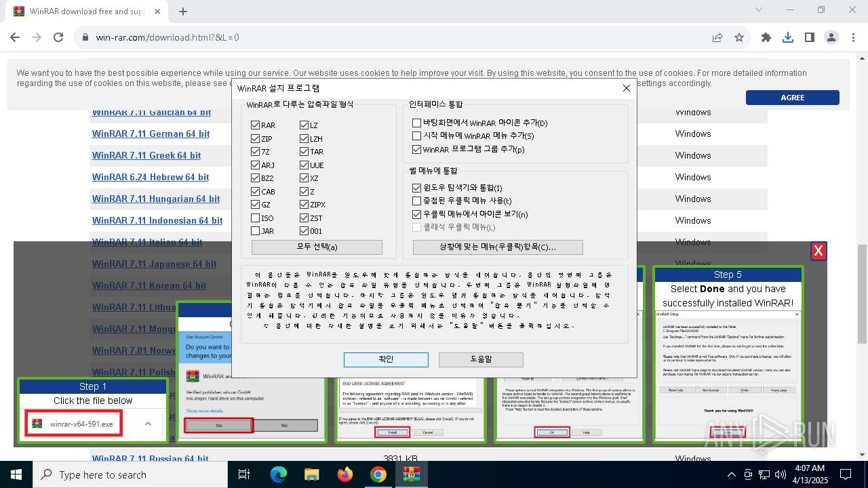Close the install steps overlay with red X
868x488 pixels.
(x=818, y=251)
